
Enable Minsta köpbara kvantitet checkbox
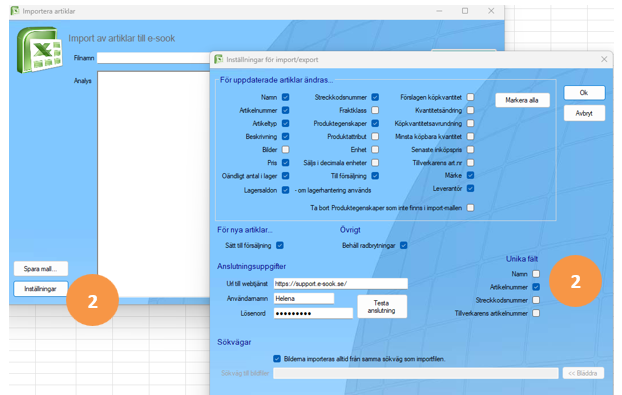470,136
